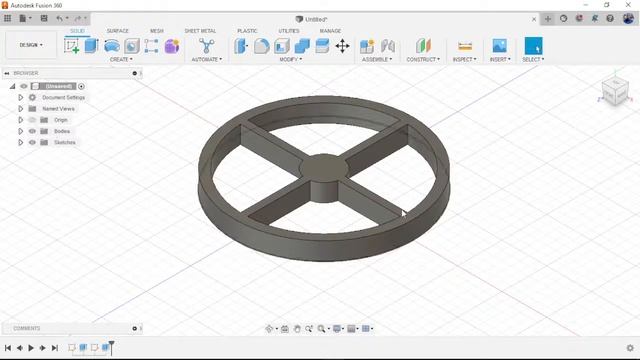Jump to the timeline end
Screen dimensions: 640x360
55,348
